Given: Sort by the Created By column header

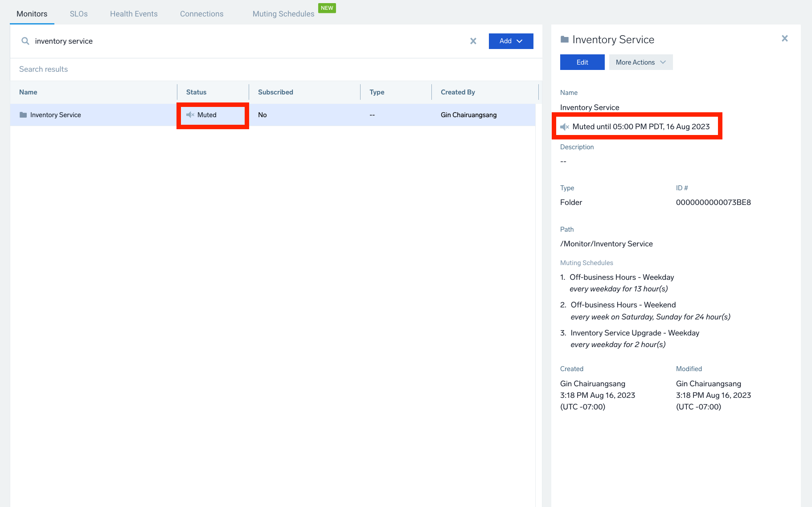Looking at the screenshot, I should pyautogui.click(x=458, y=92).
